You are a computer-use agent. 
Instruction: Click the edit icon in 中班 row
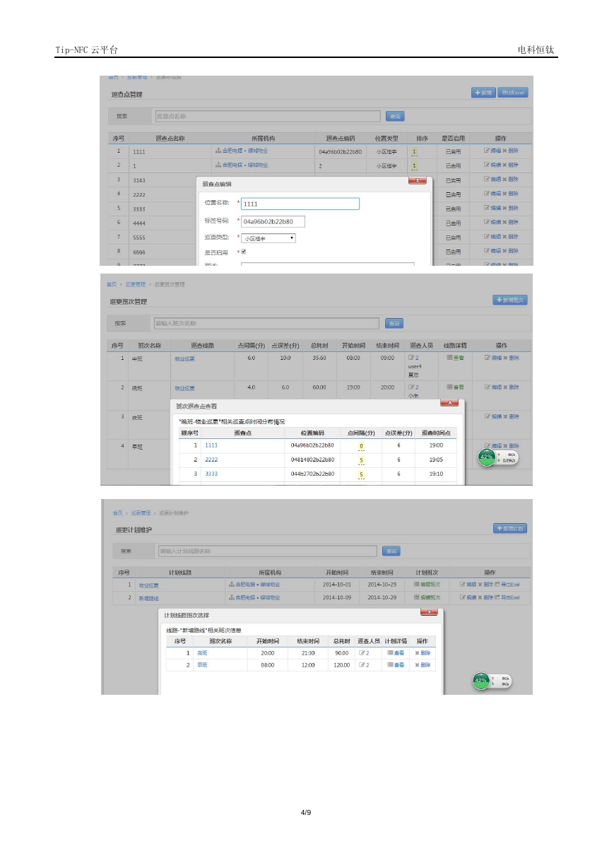(488, 358)
